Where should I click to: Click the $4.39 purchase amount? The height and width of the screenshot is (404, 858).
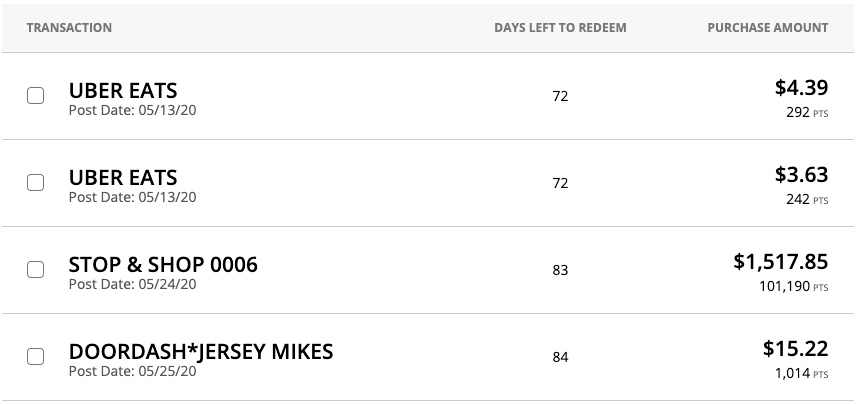802,88
